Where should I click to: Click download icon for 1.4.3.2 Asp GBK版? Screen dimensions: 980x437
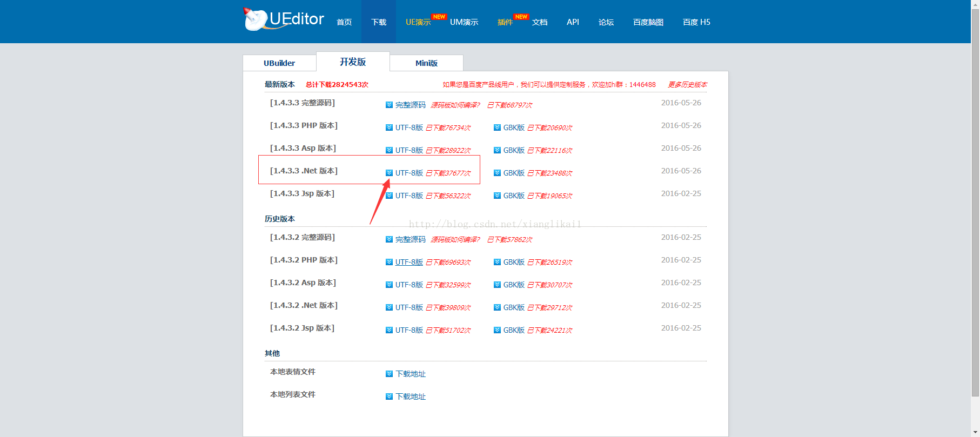point(497,285)
